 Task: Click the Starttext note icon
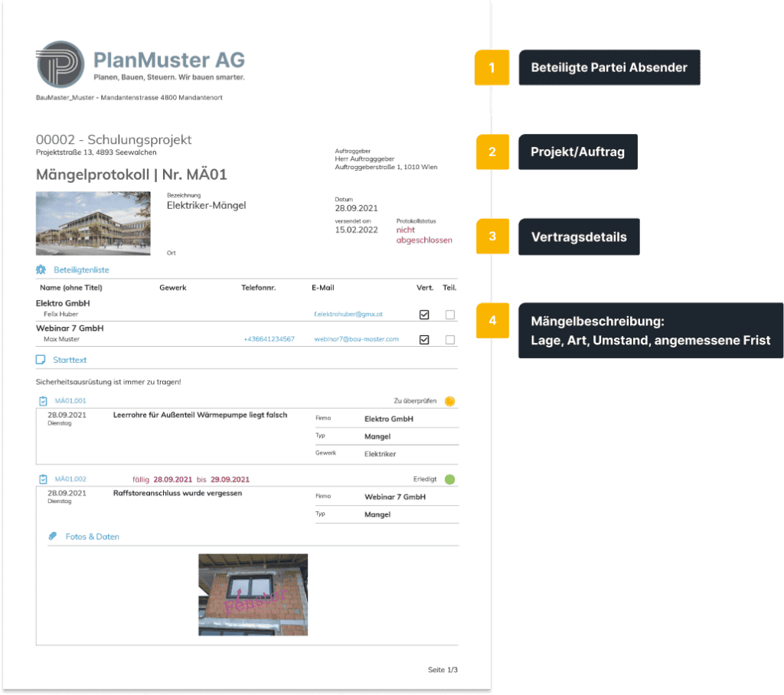click(41, 359)
